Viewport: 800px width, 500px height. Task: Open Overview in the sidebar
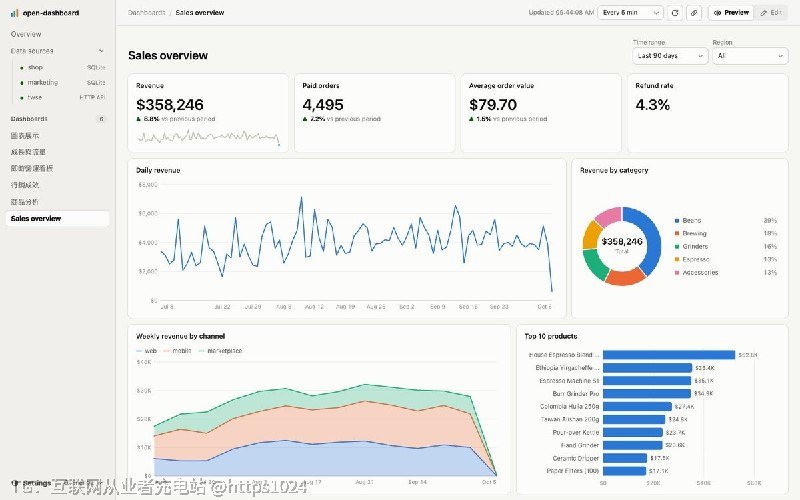click(26, 34)
